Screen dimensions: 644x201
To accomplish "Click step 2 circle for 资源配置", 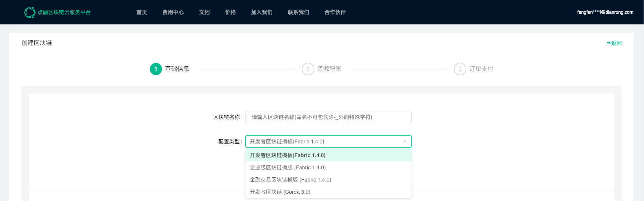I will 308,69.
